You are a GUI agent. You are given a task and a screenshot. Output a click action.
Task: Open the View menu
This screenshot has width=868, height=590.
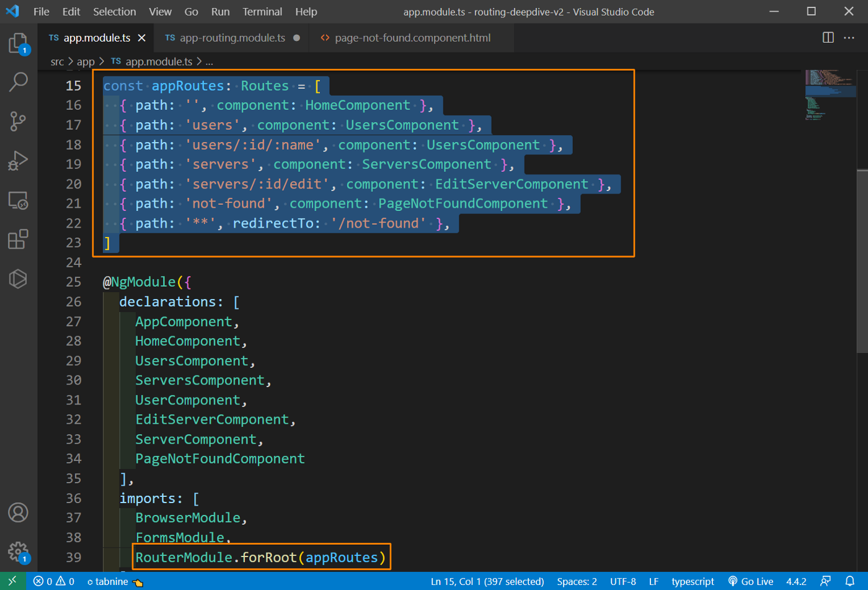pos(160,12)
